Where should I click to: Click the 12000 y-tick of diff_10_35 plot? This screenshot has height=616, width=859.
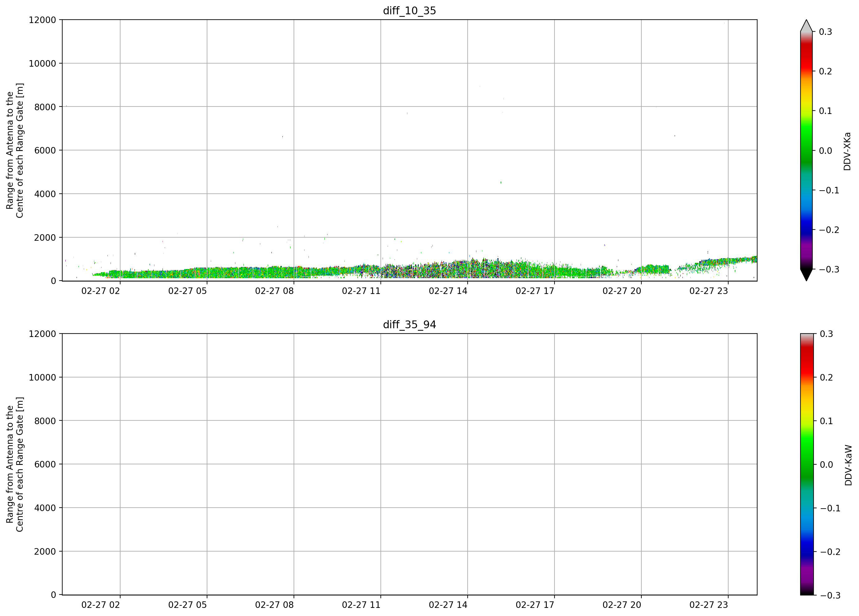click(42, 20)
